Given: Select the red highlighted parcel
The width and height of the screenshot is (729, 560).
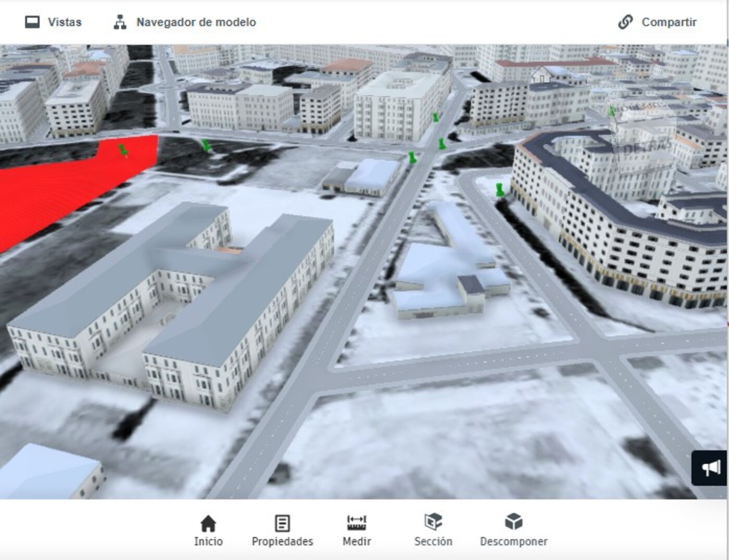Looking at the screenshot, I should pyautogui.click(x=62, y=188).
